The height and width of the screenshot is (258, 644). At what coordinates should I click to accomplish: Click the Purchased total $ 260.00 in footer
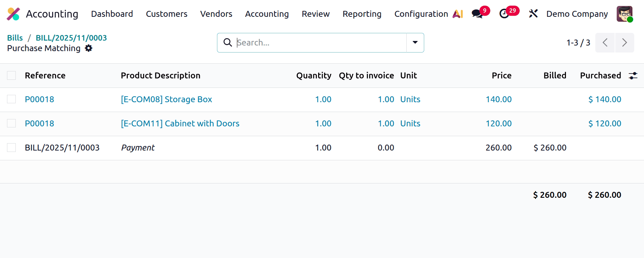click(x=604, y=195)
